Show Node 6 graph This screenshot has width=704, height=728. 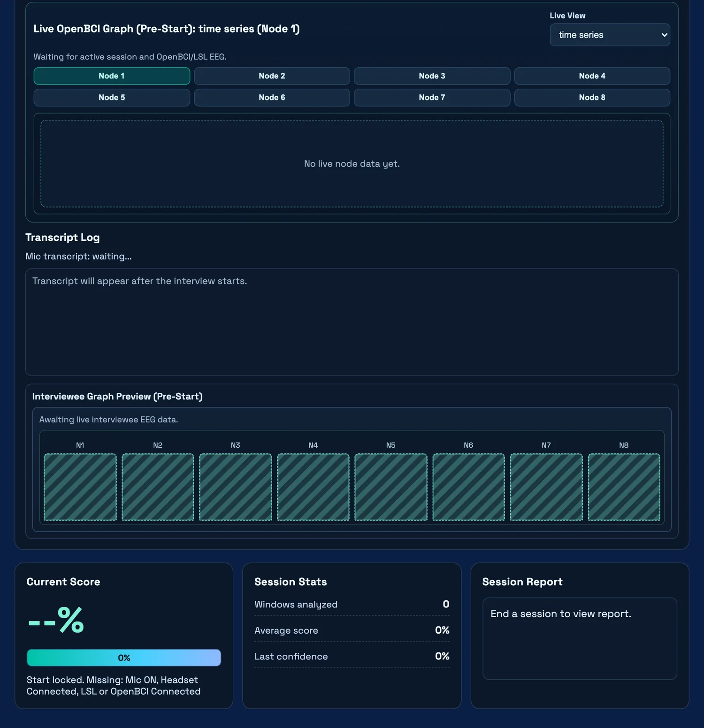tap(272, 98)
